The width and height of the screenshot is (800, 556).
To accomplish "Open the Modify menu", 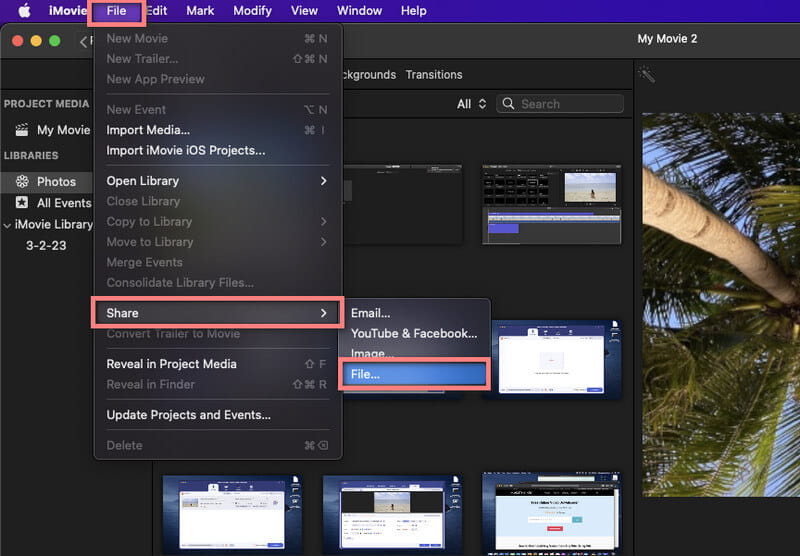I will [252, 11].
